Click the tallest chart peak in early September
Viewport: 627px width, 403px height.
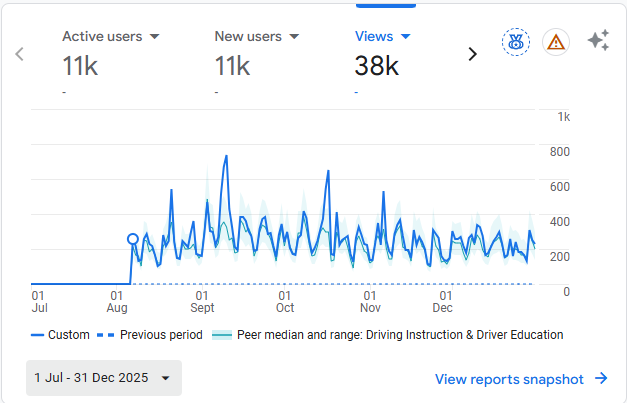[227, 156]
